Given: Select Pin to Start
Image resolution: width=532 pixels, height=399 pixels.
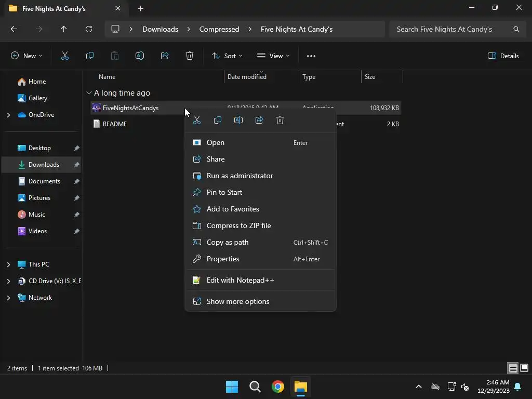Looking at the screenshot, I should point(261,192).
